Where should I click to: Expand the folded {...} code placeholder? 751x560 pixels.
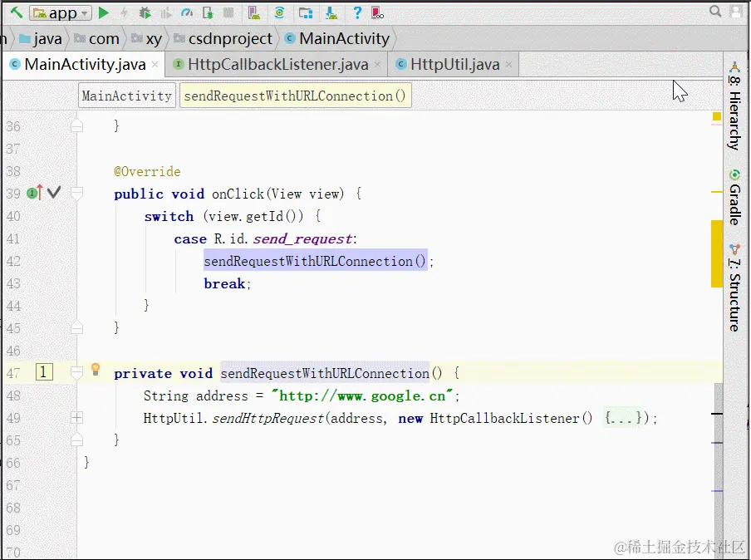(x=622, y=418)
